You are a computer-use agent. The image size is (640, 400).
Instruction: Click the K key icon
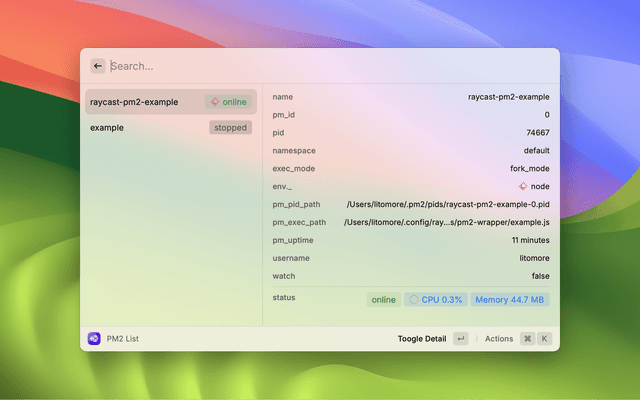pyautogui.click(x=545, y=339)
